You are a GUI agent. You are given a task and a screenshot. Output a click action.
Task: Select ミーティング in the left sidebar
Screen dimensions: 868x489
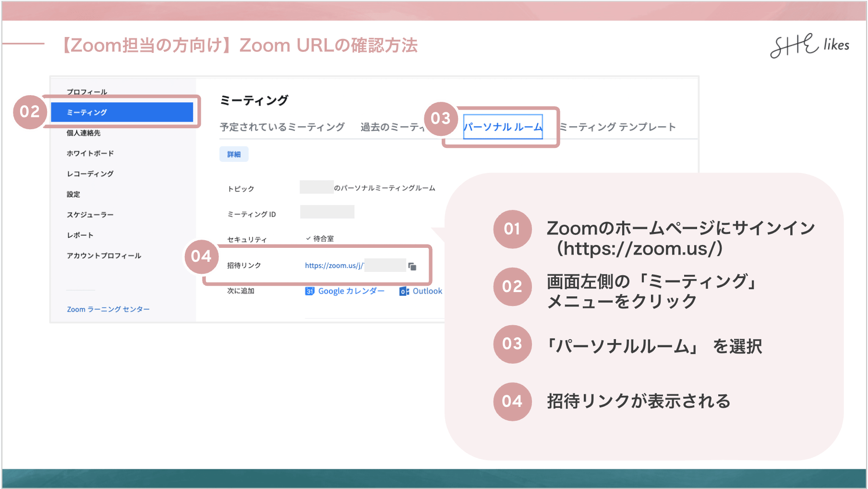pos(122,112)
